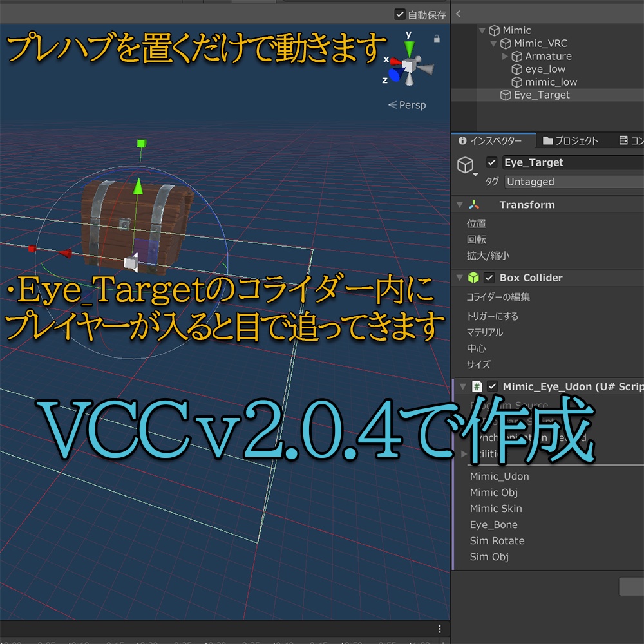644x644 pixels.
Task: Switch to the プロジェクト tab
Action: 578,140
